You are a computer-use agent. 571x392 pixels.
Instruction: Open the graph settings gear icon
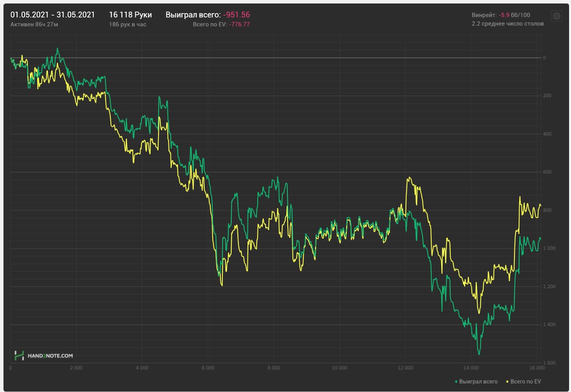coord(556,16)
